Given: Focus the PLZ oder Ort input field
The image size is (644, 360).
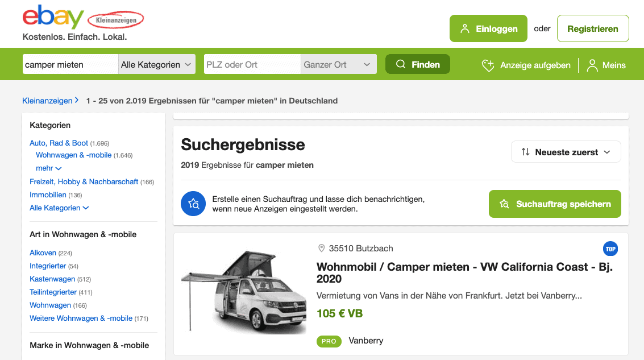Looking at the screenshot, I should [x=252, y=64].
